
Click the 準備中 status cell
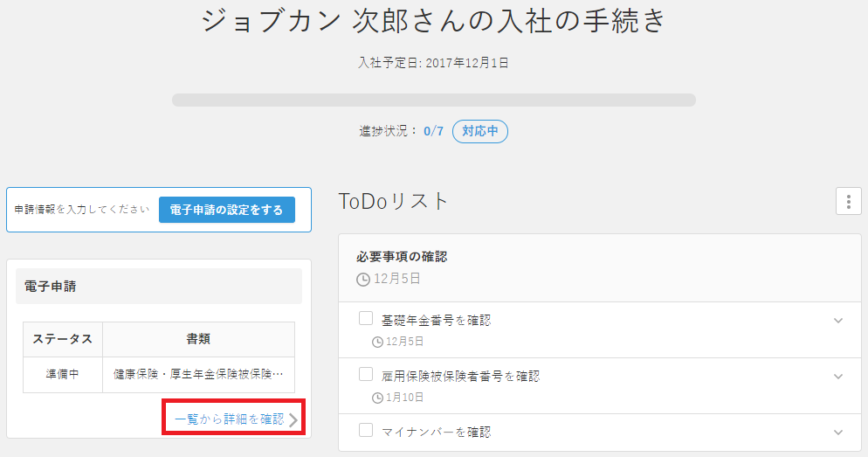click(x=63, y=375)
